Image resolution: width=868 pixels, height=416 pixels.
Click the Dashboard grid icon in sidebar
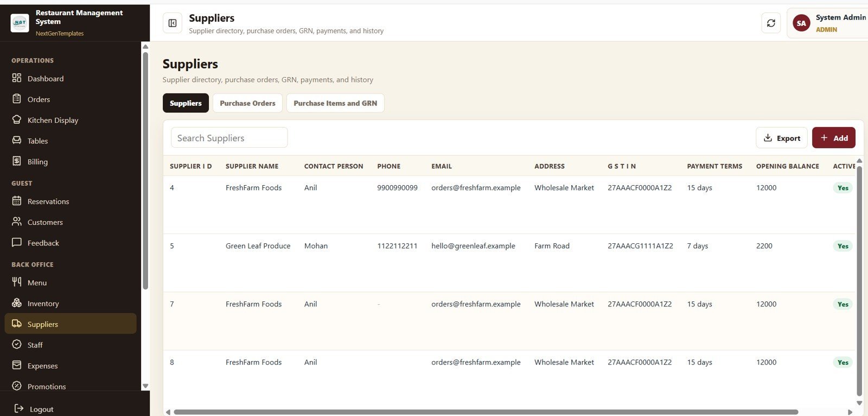point(17,78)
